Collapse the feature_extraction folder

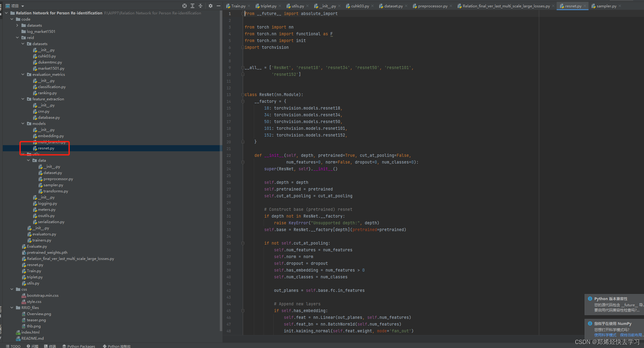pos(23,99)
